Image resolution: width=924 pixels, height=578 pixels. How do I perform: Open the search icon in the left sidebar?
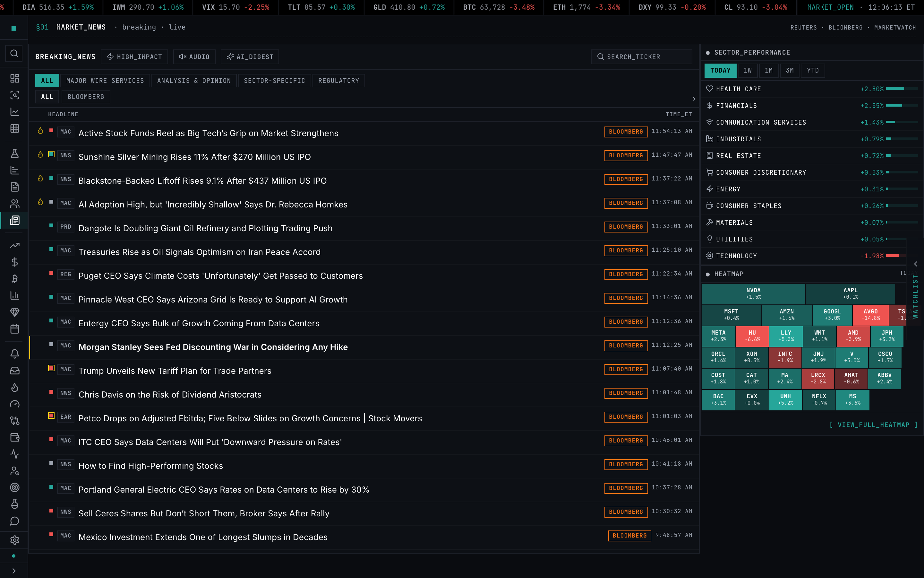pos(14,53)
